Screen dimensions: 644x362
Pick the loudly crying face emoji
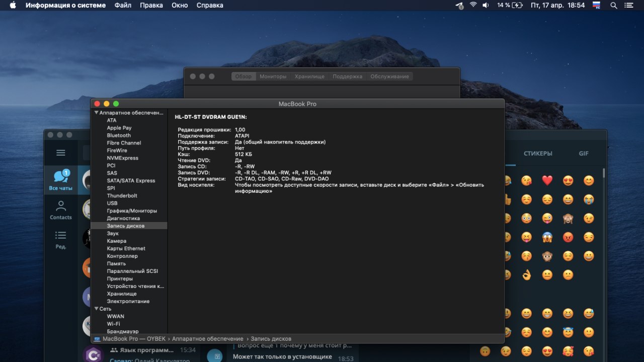pyautogui.click(x=589, y=199)
